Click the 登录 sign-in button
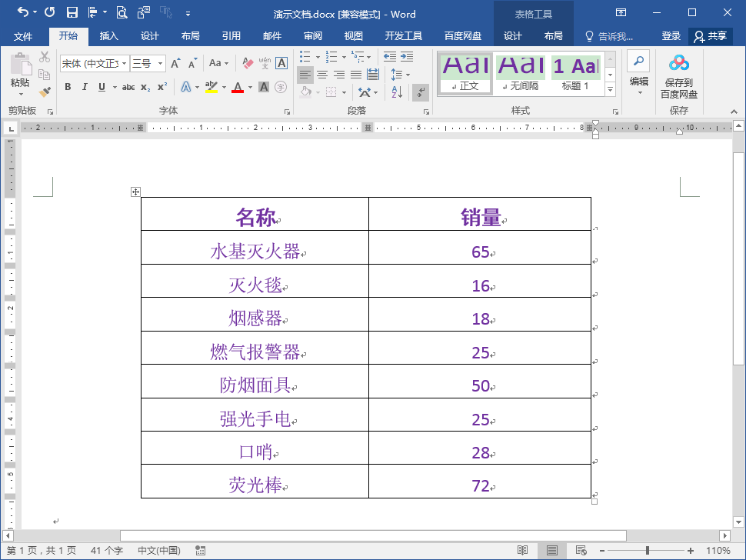This screenshot has height=560, width=746. click(671, 36)
